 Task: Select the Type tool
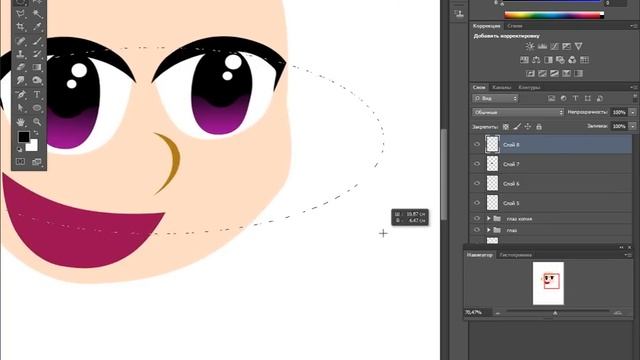[37, 95]
